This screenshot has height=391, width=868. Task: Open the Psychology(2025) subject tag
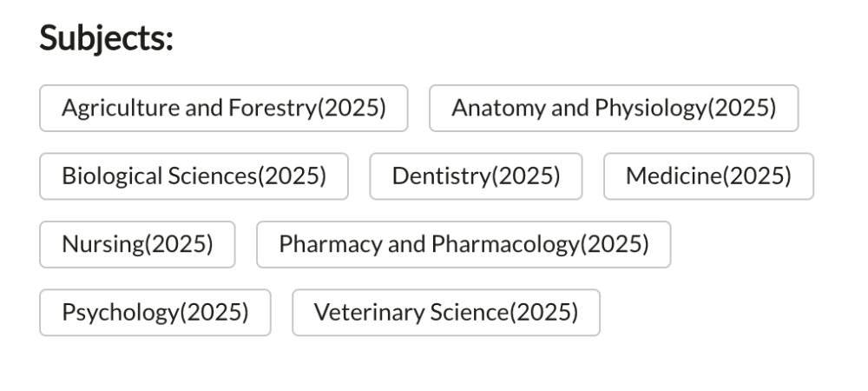155,312
